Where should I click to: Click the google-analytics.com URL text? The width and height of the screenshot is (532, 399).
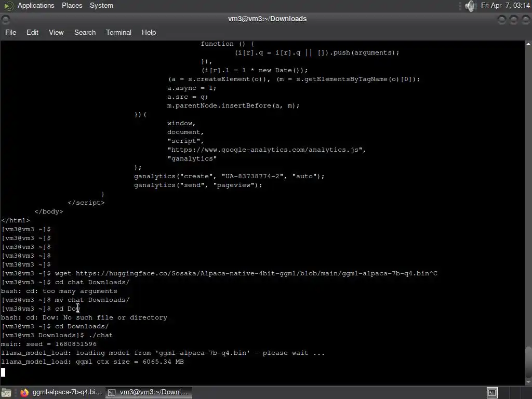point(267,150)
